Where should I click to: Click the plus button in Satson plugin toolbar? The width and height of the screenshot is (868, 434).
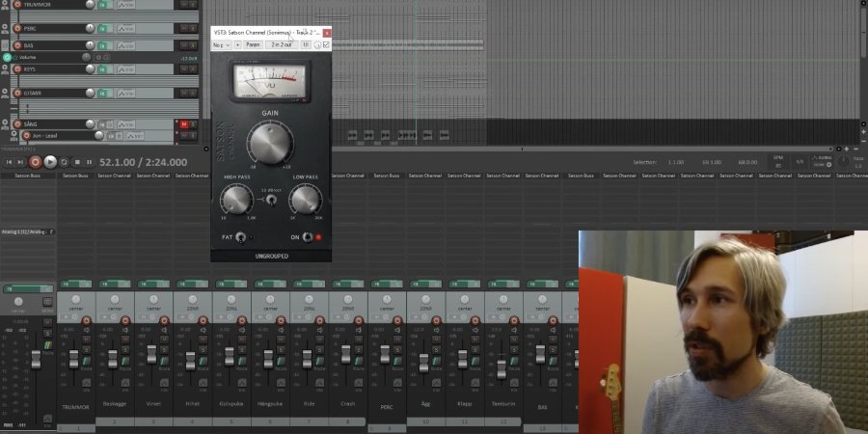coord(237,44)
